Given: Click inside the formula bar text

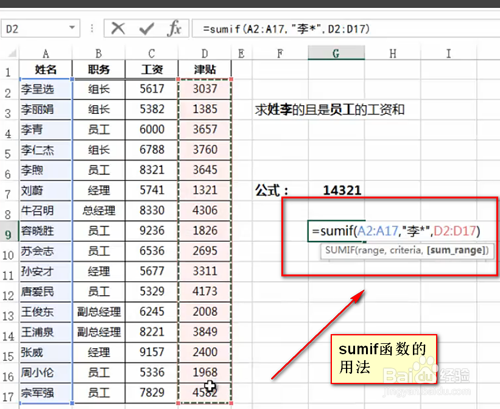Looking at the screenshot, I should 287,29.
